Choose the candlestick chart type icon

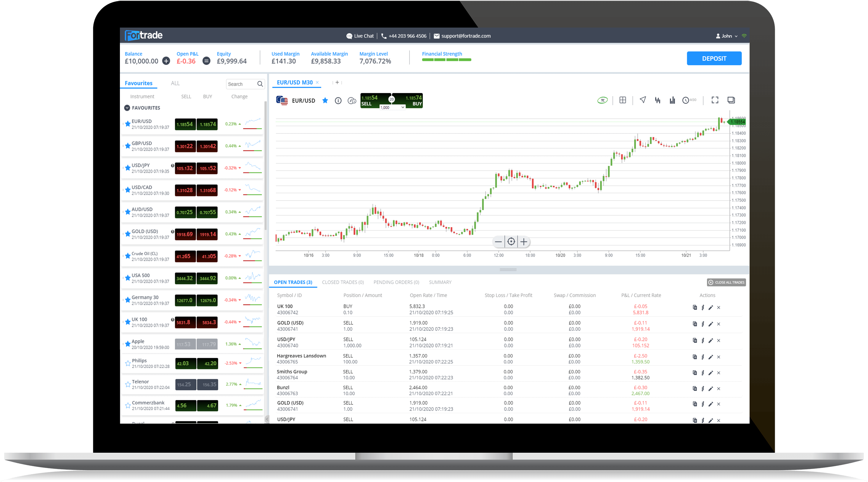pos(658,100)
